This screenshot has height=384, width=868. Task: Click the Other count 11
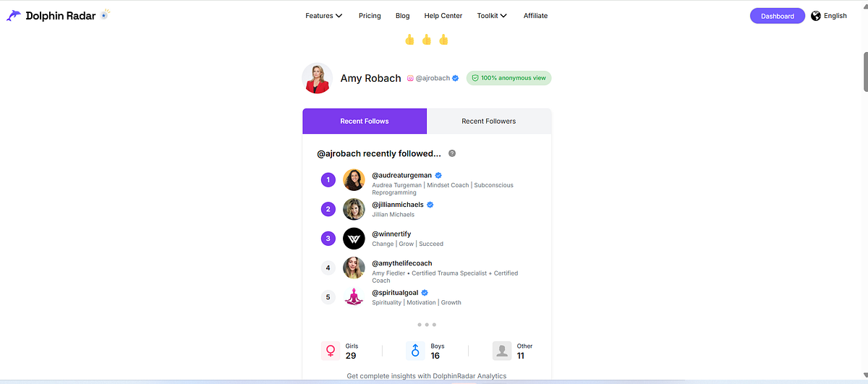click(x=521, y=356)
